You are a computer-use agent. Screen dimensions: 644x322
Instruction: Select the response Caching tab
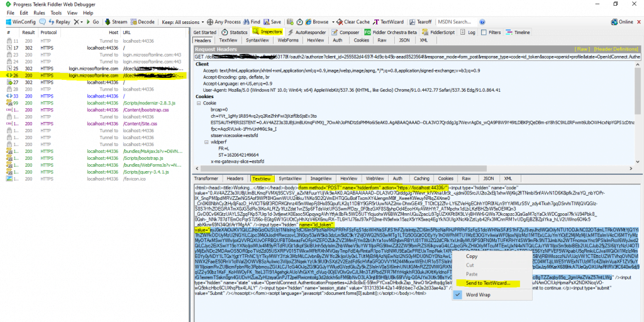[421, 179]
